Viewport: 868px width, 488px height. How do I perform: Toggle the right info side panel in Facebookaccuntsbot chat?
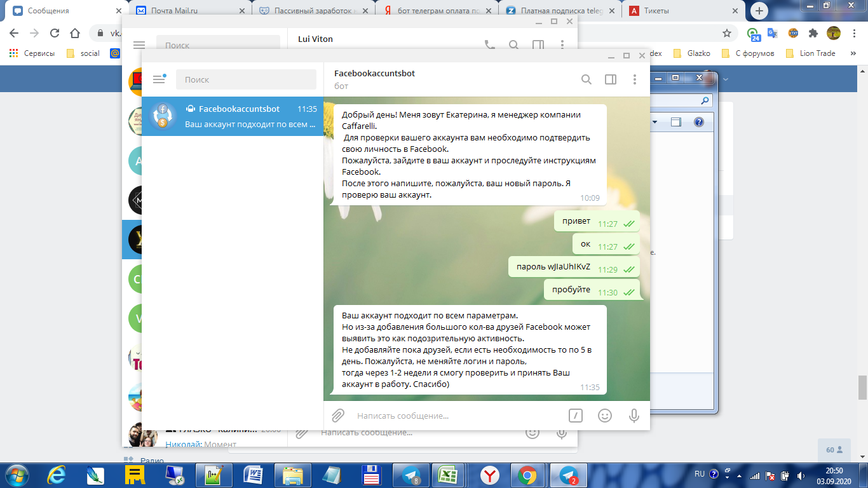[x=611, y=79]
